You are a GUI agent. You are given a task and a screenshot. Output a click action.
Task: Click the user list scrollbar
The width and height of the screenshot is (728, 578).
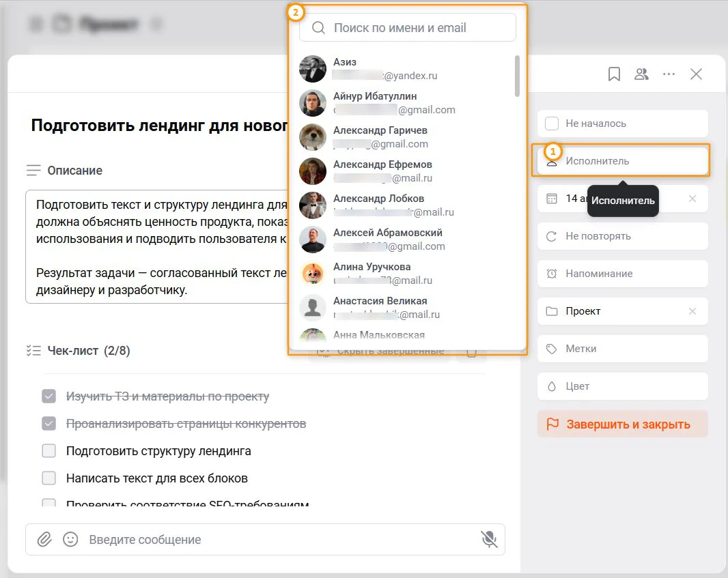click(517, 76)
